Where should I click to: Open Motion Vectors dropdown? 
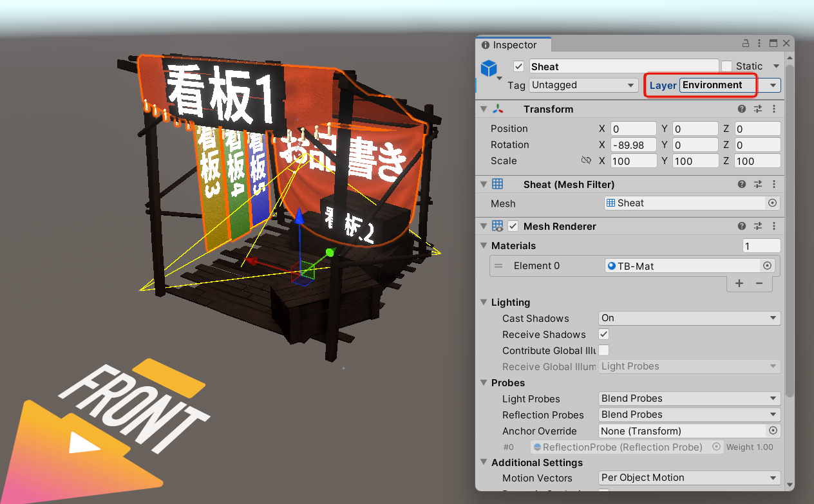(x=690, y=478)
